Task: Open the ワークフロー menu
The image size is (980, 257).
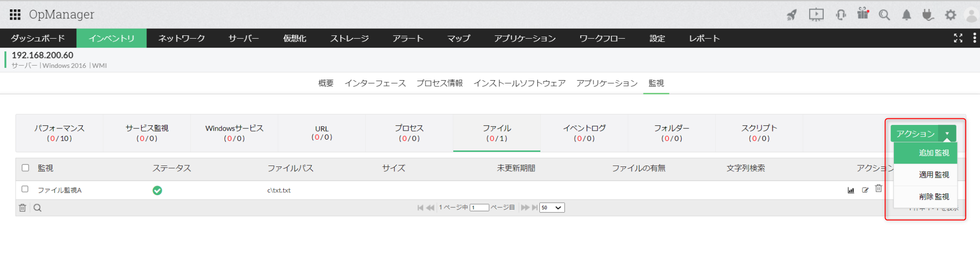Action: pos(602,38)
